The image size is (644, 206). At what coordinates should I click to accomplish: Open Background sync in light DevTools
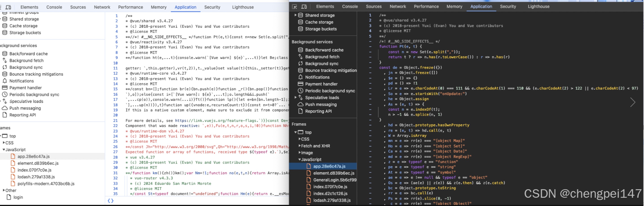click(x=26, y=67)
